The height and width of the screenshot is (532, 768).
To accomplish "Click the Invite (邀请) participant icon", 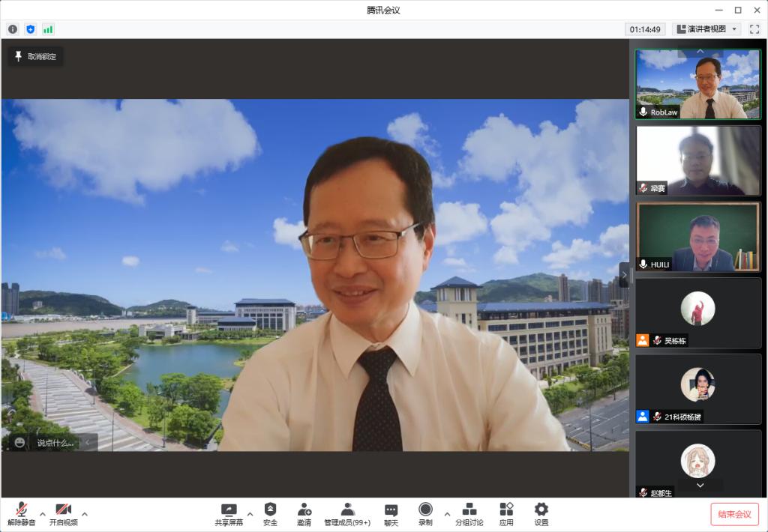I will pyautogui.click(x=304, y=510).
